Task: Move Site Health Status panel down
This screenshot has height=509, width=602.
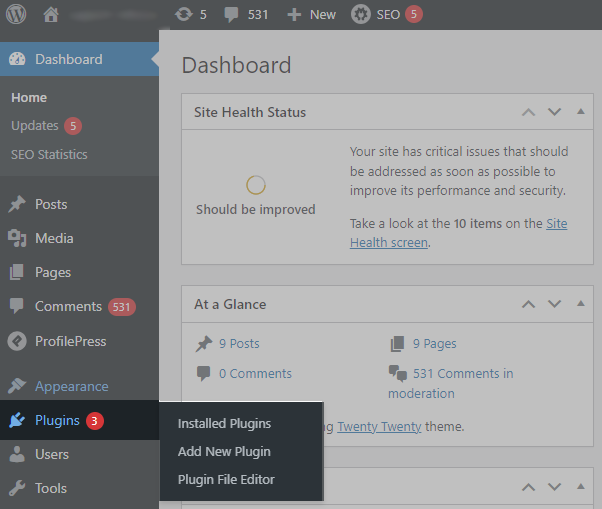Action: pos(555,112)
